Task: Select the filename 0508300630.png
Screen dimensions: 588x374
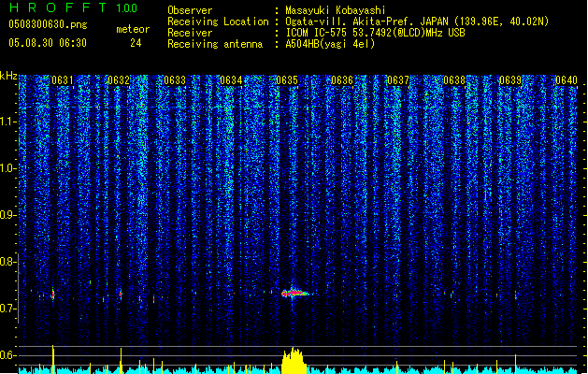Action: (48, 24)
